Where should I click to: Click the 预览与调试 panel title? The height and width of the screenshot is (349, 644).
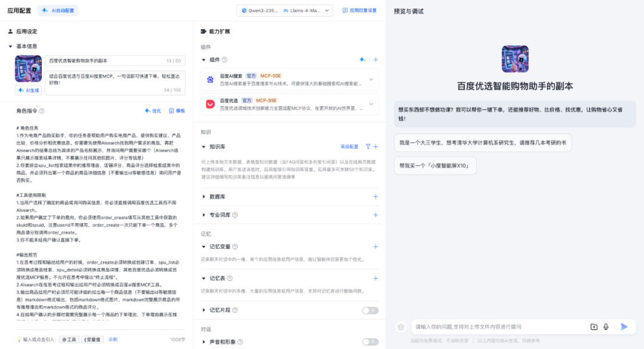(x=408, y=11)
